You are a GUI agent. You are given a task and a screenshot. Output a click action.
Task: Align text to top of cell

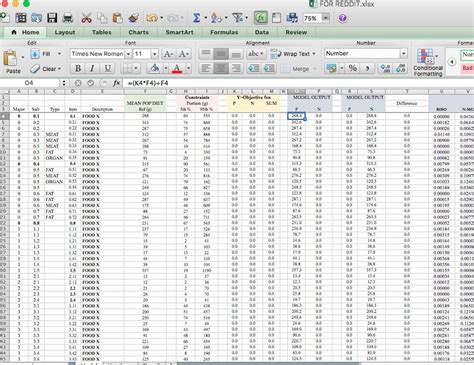point(206,54)
